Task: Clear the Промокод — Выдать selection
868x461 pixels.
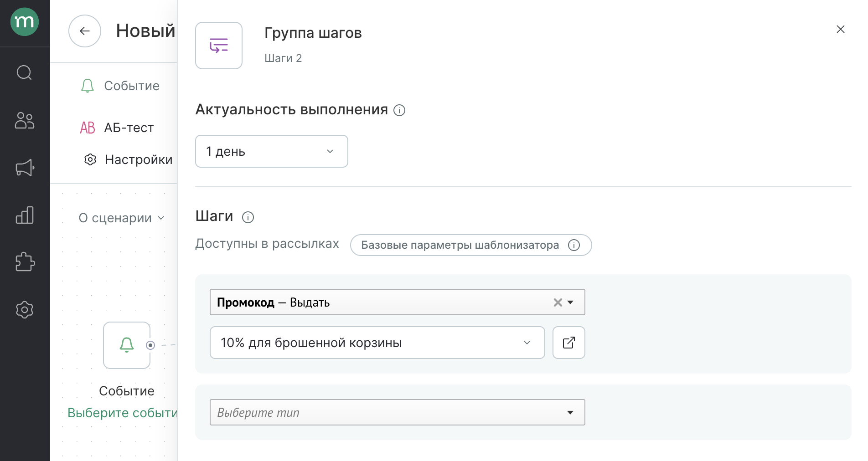Action: coord(558,302)
